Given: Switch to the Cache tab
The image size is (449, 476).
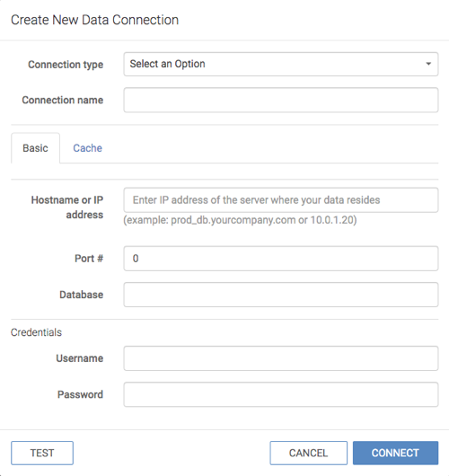Looking at the screenshot, I should pyautogui.click(x=87, y=148).
